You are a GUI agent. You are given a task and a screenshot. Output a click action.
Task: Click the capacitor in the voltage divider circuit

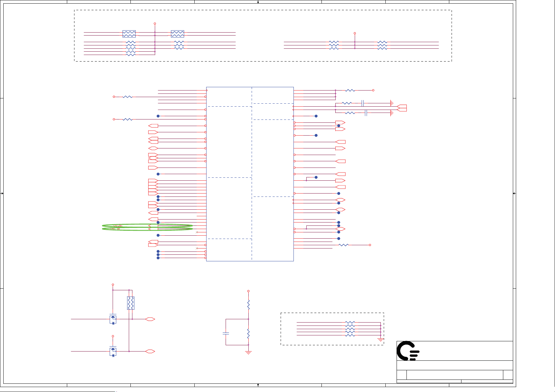(x=226, y=333)
